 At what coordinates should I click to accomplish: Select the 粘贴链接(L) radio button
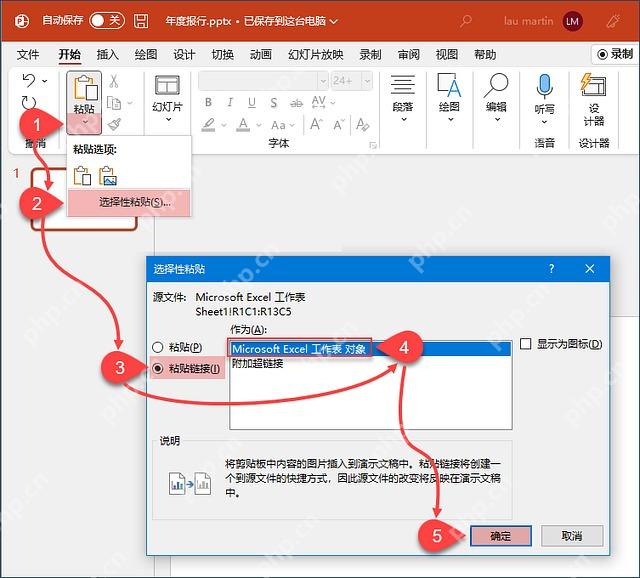click(x=158, y=369)
